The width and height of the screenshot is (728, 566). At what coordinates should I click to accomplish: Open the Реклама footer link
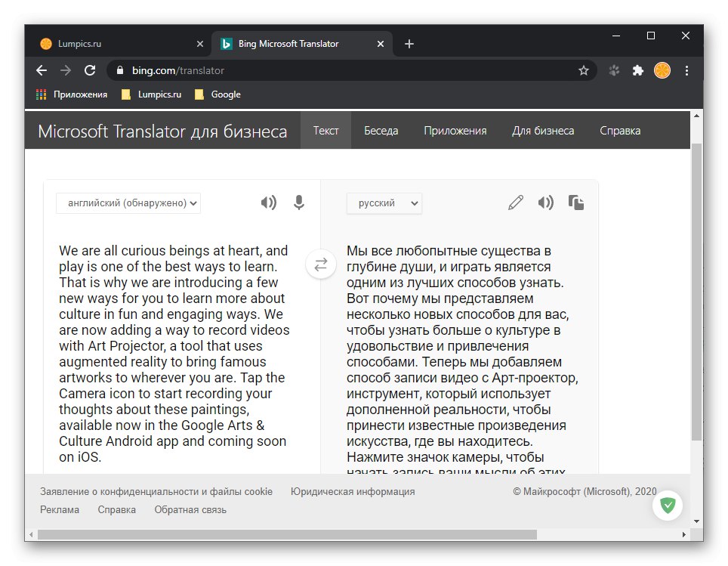click(x=60, y=510)
